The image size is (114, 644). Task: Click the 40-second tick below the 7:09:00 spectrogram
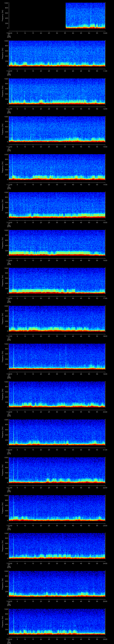pos(73,33)
